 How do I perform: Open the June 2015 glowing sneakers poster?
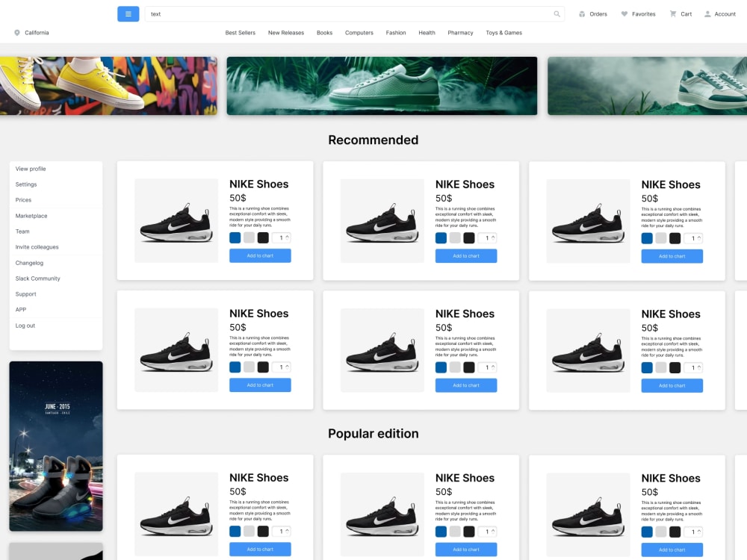pyautogui.click(x=56, y=447)
